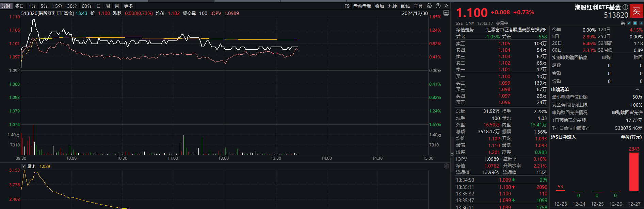Image resolution: width=644 pixels, height=209 pixels.
Task: Add to watchlist with plus icon
Action: point(641,23)
